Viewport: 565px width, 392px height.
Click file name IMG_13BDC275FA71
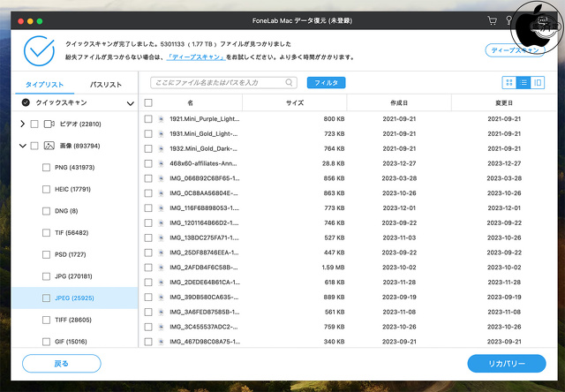204,237
